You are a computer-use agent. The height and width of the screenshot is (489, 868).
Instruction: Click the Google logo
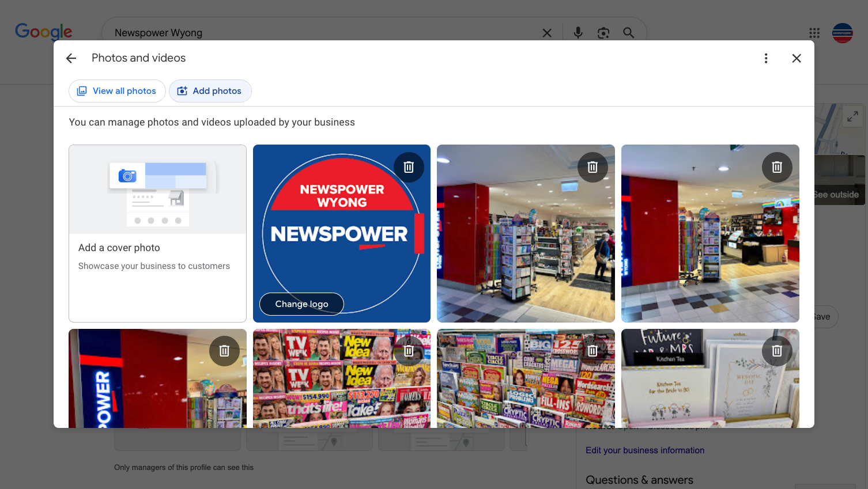[44, 31]
